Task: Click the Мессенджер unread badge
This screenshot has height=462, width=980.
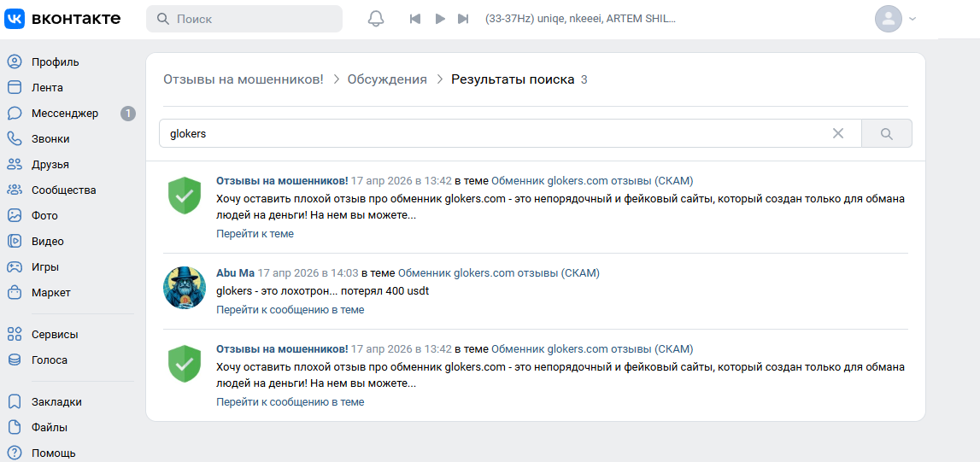Action: click(127, 113)
